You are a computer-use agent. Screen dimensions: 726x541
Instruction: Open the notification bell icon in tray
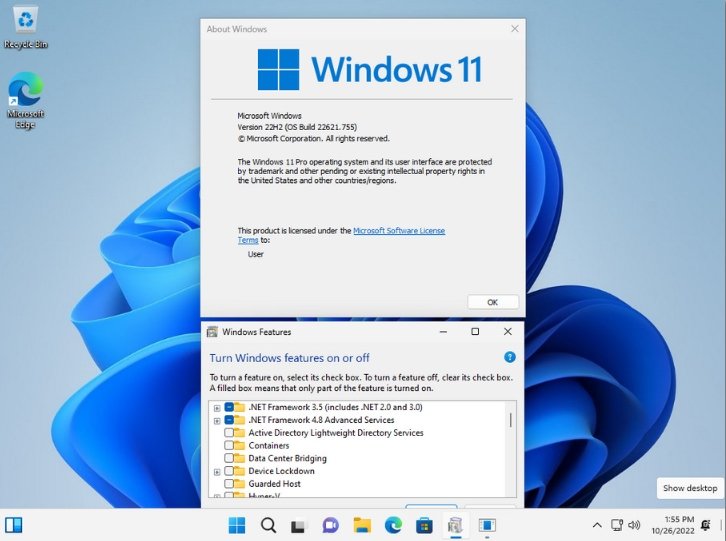[706, 525]
